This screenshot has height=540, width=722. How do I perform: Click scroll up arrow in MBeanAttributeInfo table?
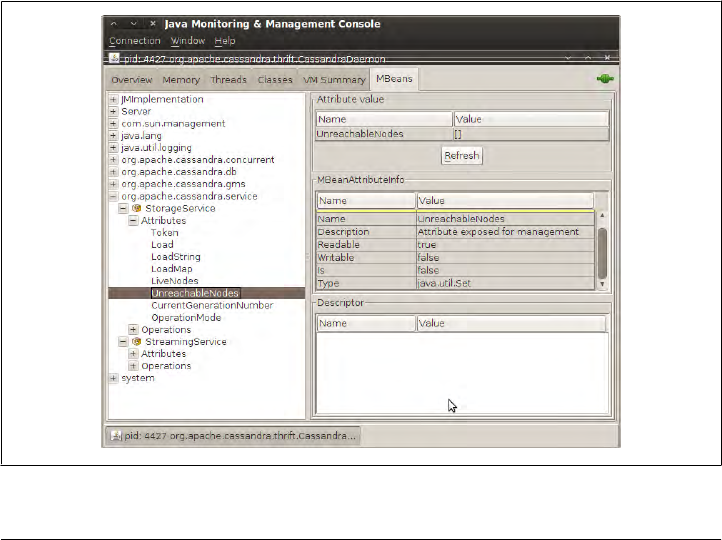pyautogui.click(x=602, y=215)
